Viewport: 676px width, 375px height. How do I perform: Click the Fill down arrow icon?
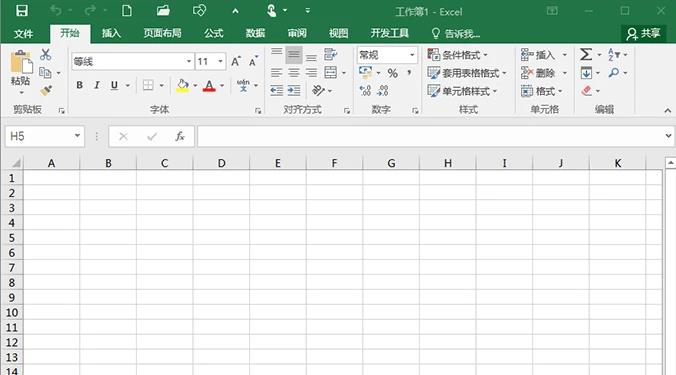click(x=586, y=73)
